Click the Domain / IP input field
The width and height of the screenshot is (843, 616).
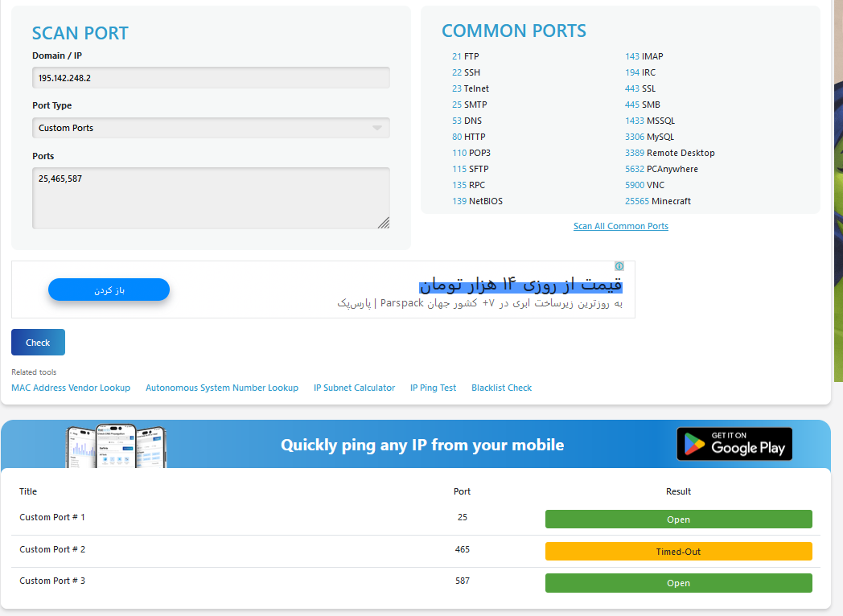click(x=211, y=78)
